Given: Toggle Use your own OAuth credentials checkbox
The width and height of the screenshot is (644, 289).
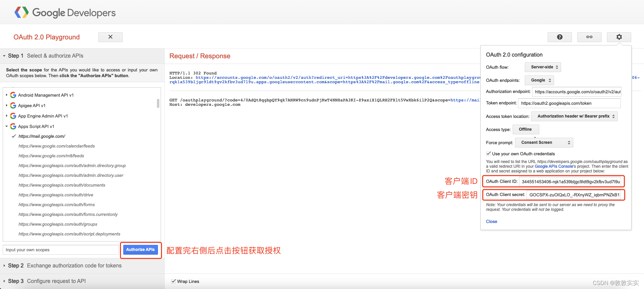Looking at the screenshot, I should [x=488, y=154].
